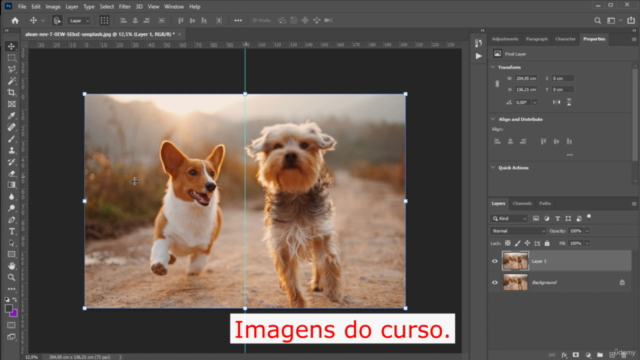Image resolution: width=640 pixels, height=360 pixels.
Task: Toggle lock transparent pixels
Action: pos(507,243)
